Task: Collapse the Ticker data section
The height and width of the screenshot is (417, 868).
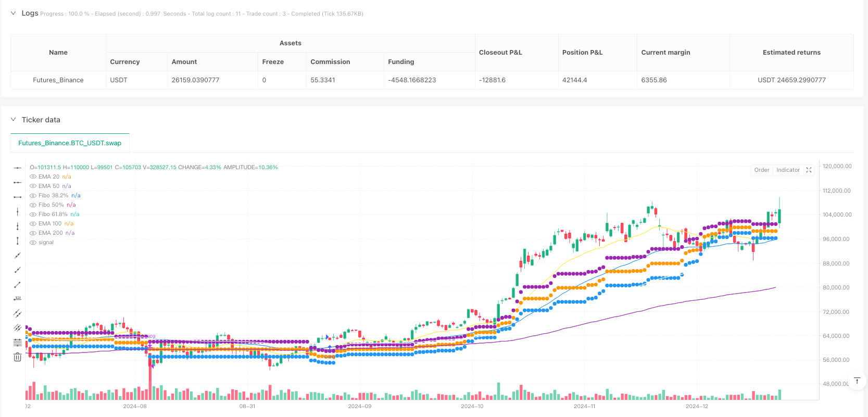Action: pos(13,120)
